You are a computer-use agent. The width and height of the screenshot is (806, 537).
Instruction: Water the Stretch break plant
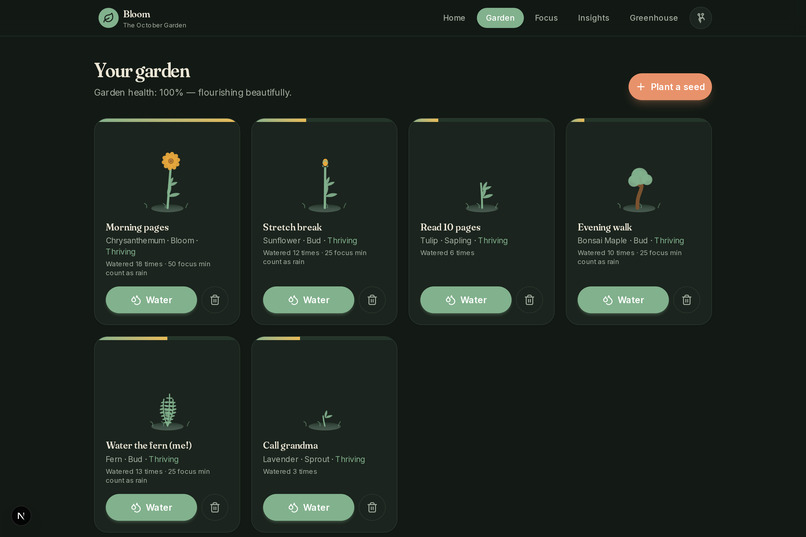[308, 300]
